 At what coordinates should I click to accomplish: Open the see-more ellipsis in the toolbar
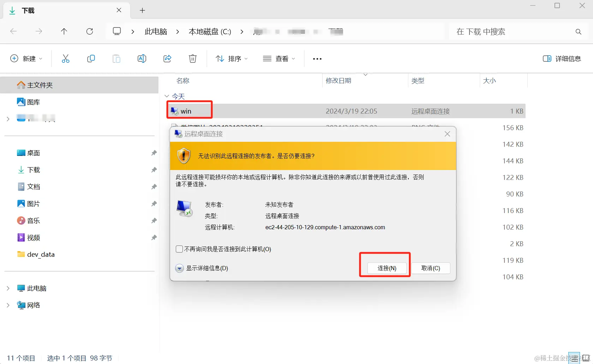[317, 59]
